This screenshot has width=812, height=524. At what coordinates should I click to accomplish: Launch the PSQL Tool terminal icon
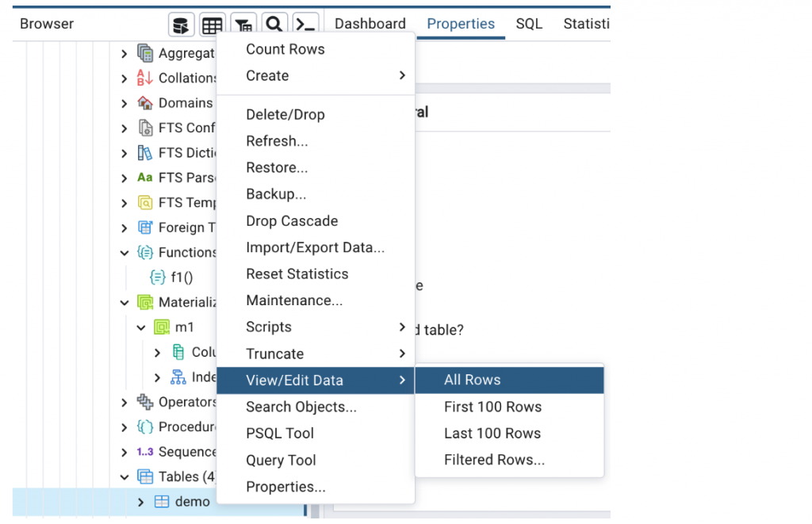[x=304, y=25]
